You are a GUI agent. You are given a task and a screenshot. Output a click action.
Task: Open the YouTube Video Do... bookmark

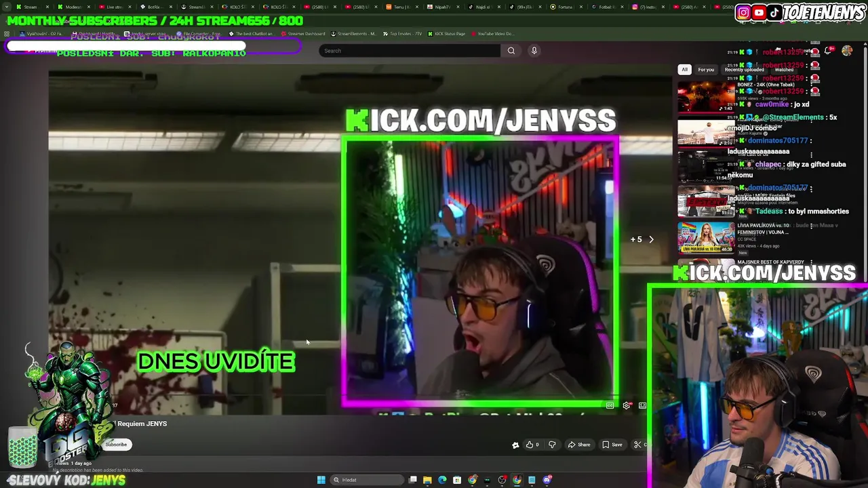[x=492, y=33]
